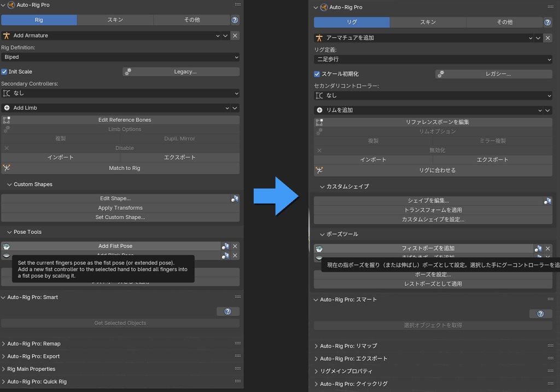Select その他 tab in English panel
560x392 pixels.
click(192, 20)
